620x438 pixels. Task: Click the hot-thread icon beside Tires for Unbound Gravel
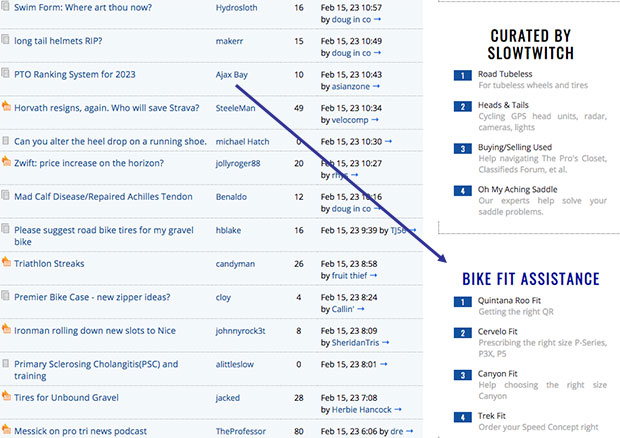(7, 397)
